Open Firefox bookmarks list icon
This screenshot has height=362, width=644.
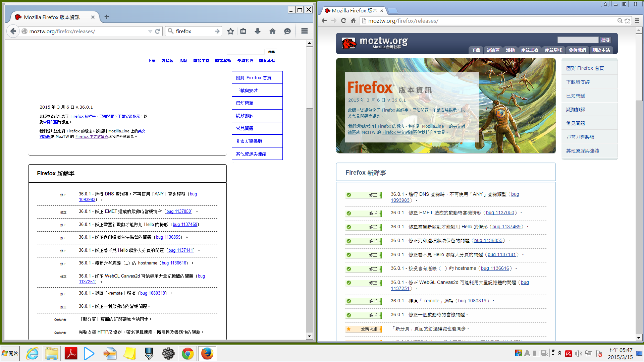[243, 31]
